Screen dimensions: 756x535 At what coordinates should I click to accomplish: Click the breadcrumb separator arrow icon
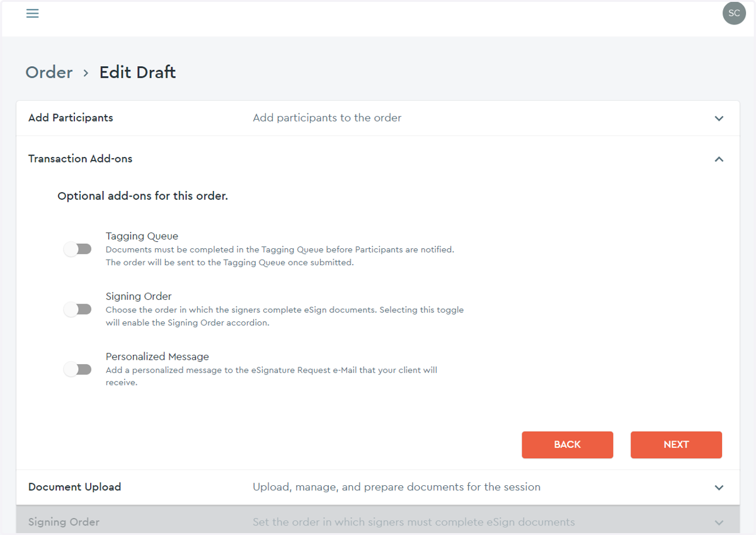pos(86,73)
